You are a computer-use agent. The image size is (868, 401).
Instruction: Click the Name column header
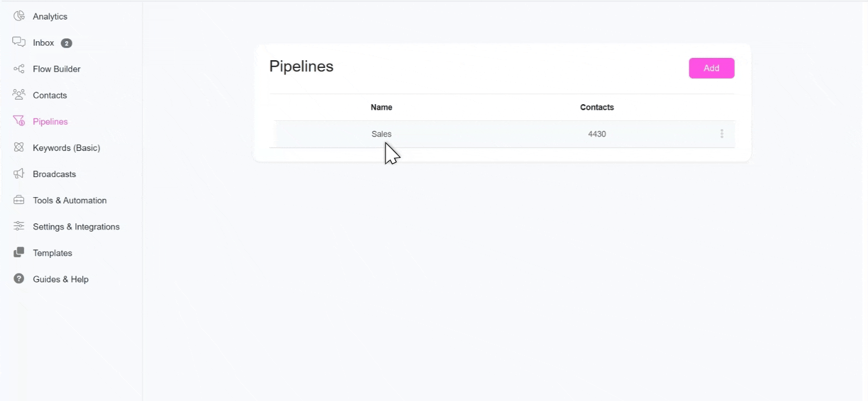(x=382, y=107)
